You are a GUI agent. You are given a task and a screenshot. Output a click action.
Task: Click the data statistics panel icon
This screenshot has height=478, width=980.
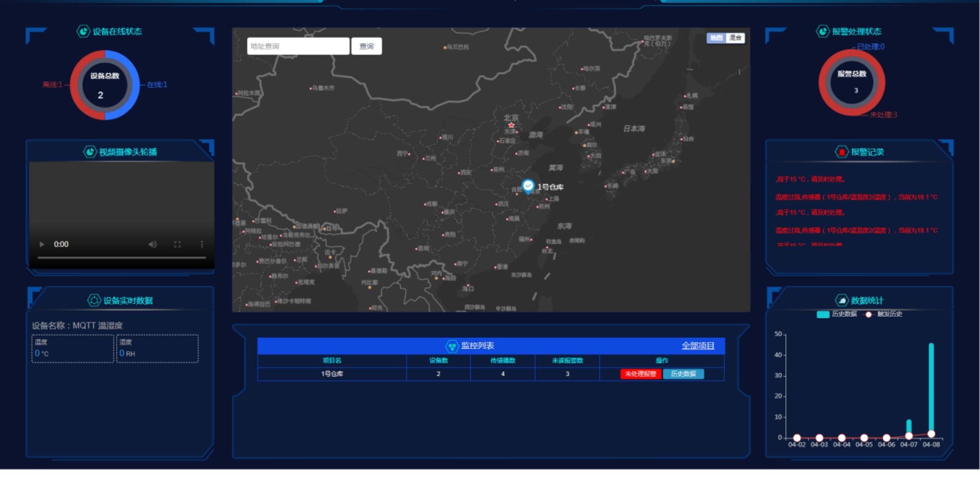click(x=841, y=300)
